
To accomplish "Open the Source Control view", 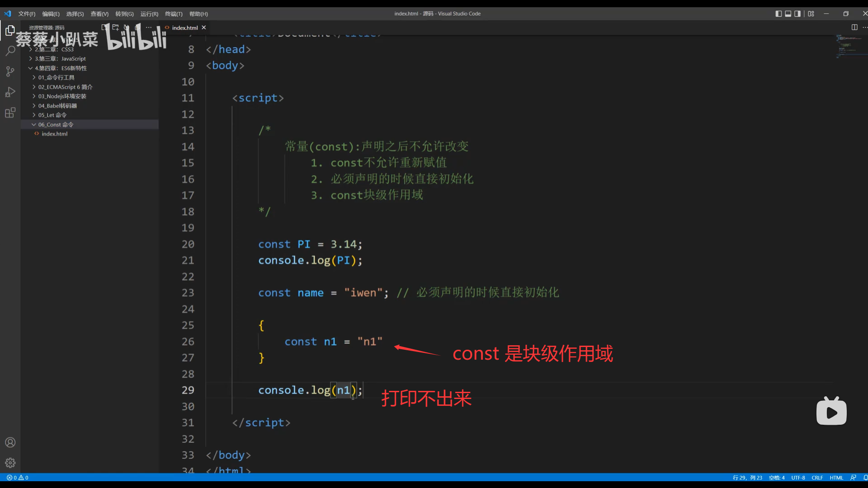I will [10, 71].
